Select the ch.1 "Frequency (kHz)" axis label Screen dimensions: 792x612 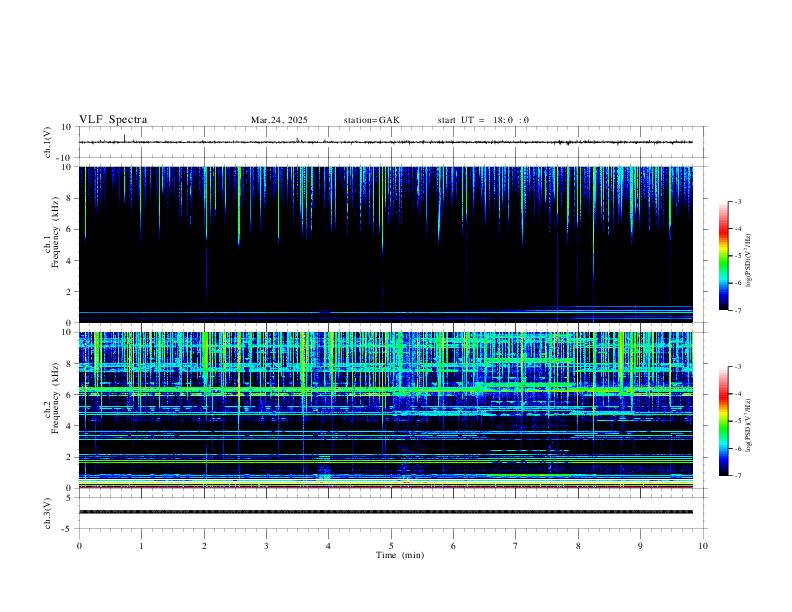pyautogui.click(x=55, y=232)
